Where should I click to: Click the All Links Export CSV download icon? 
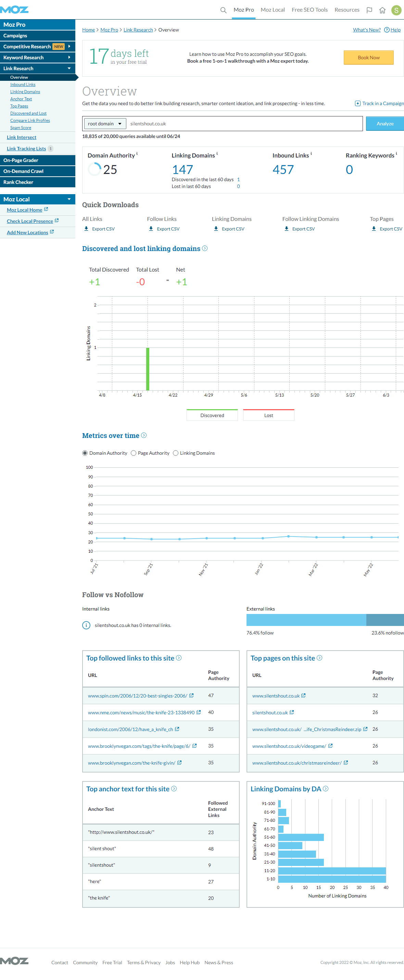pyautogui.click(x=86, y=229)
